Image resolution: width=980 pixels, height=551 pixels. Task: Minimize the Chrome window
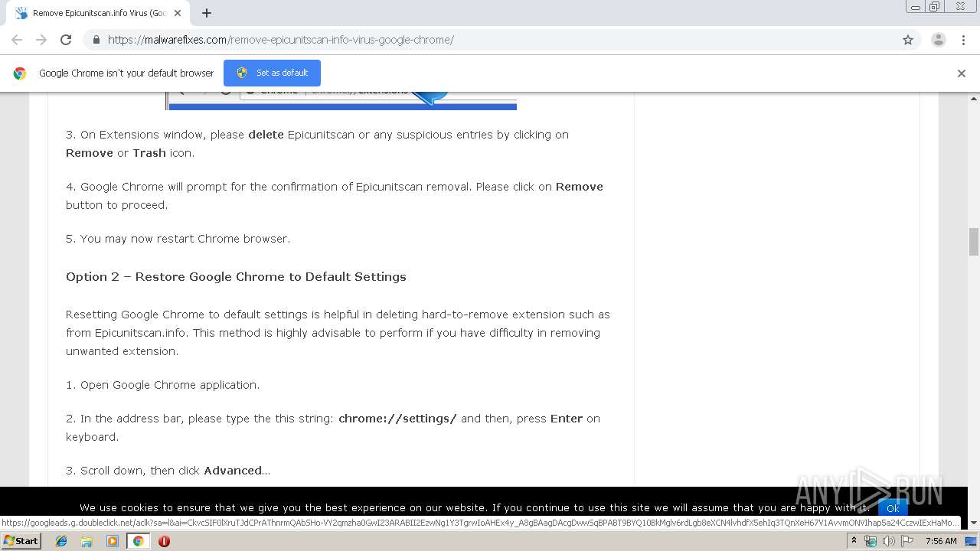(x=915, y=7)
